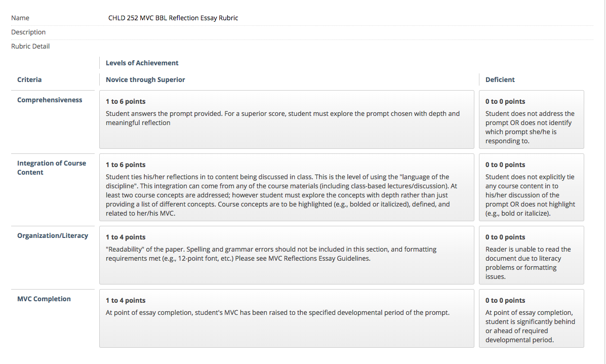Image resolution: width=606 pixels, height=364 pixels.
Task: Select the Comprehensiveness Deficient 0 to 0 points cell
Action: tap(532, 119)
